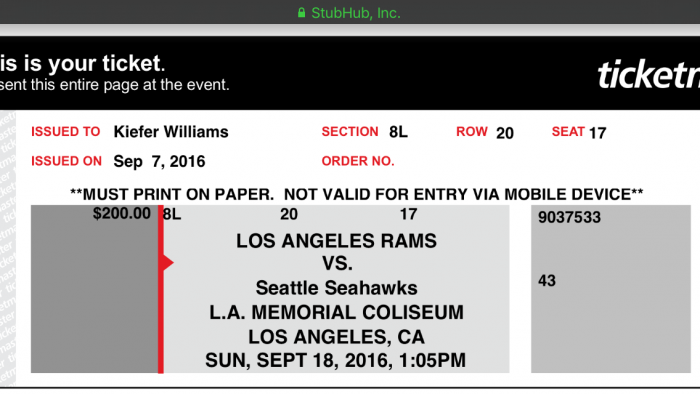Click the $200.00 ticket price
Screen dimensions: 700x394
pos(121,213)
